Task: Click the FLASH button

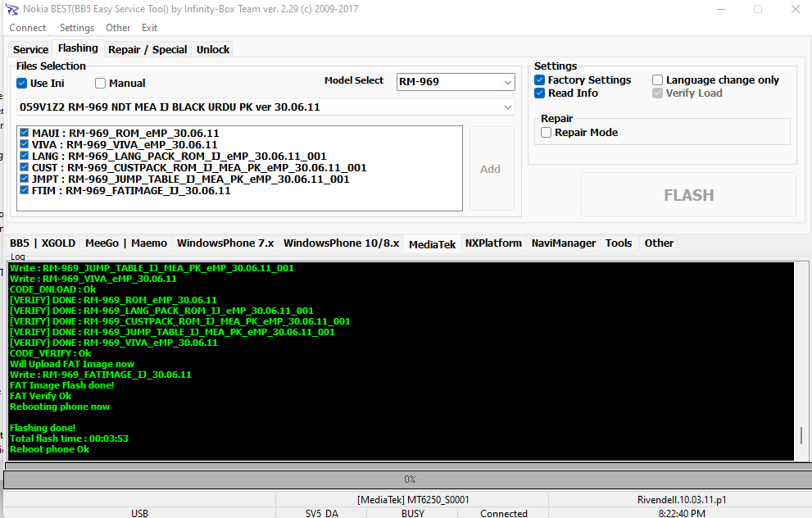Action: click(689, 195)
